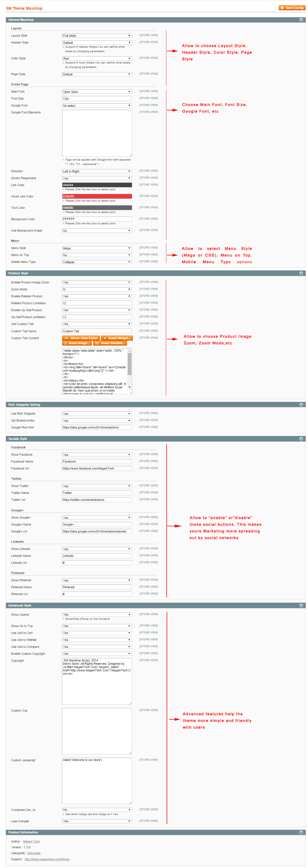Click the Show / Hide Editor button
308x868 pixels.
pyautogui.click(x=81, y=338)
